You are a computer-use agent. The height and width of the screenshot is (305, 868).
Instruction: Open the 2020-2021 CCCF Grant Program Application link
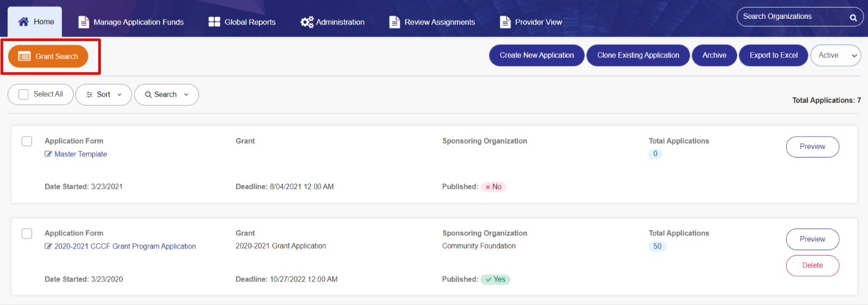[125, 246]
